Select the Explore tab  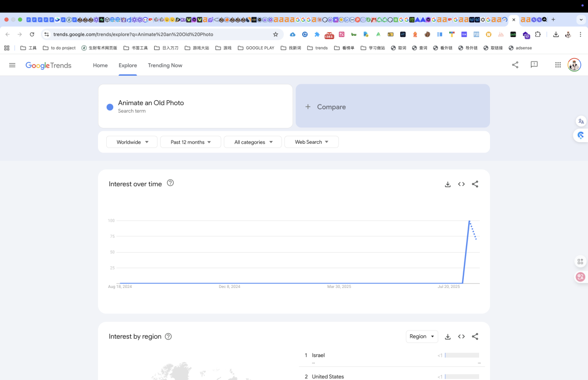pos(127,65)
